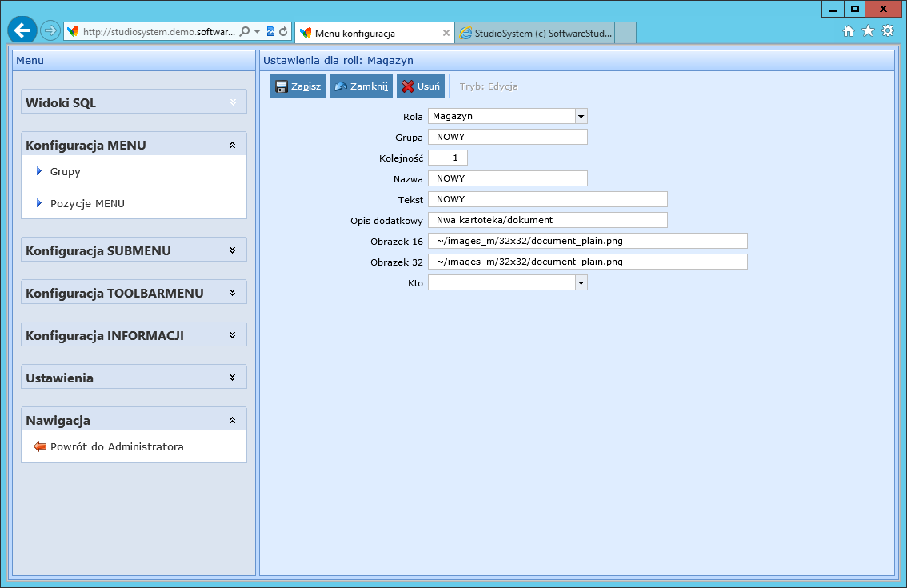Open address bar autocomplete dropdown arrow
The height and width of the screenshot is (588, 907).
[x=258, y=32]
